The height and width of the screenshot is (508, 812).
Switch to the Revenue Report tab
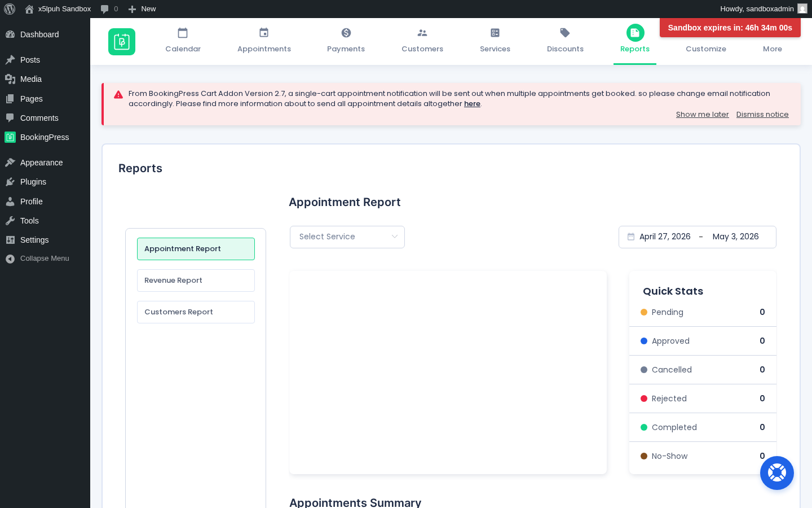[x=196, y=281]
